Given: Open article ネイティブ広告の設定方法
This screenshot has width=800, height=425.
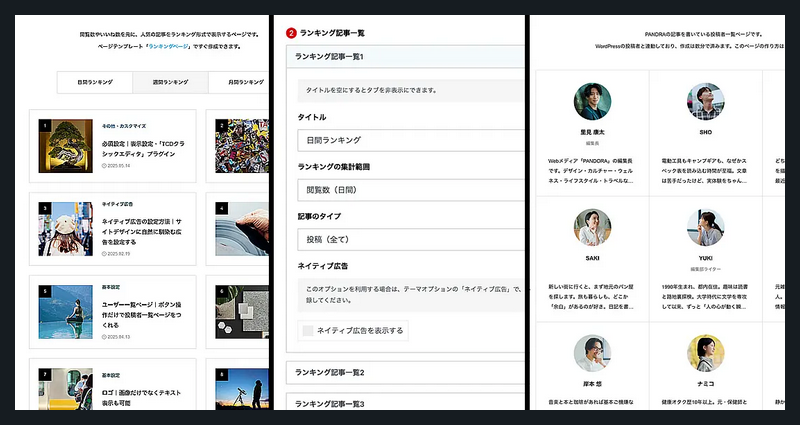Looking at the screenshot, I should [x=141, y=232].
